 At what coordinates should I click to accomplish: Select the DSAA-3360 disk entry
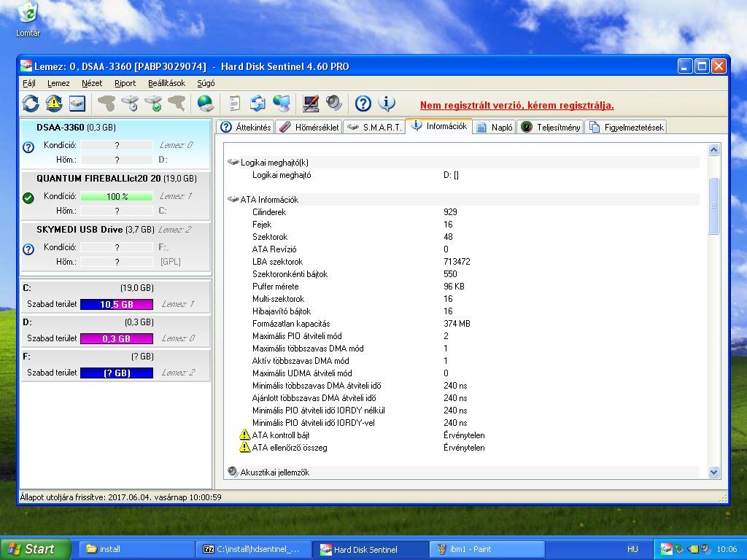coord(115,144)
